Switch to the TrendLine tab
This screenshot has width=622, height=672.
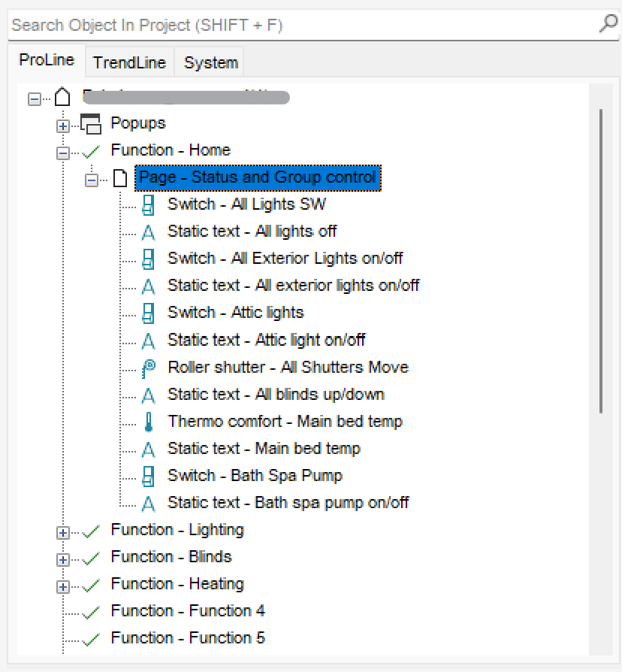pos(129,62)
